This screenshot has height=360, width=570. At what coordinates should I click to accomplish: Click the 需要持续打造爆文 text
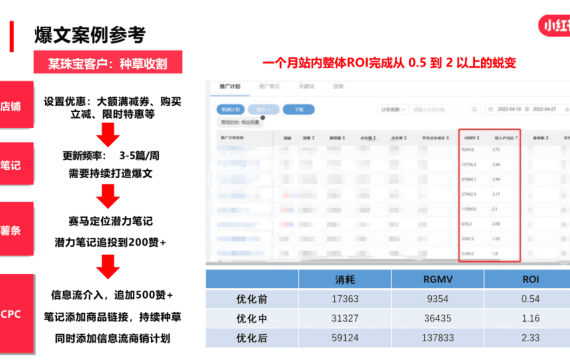click(111, 173)
